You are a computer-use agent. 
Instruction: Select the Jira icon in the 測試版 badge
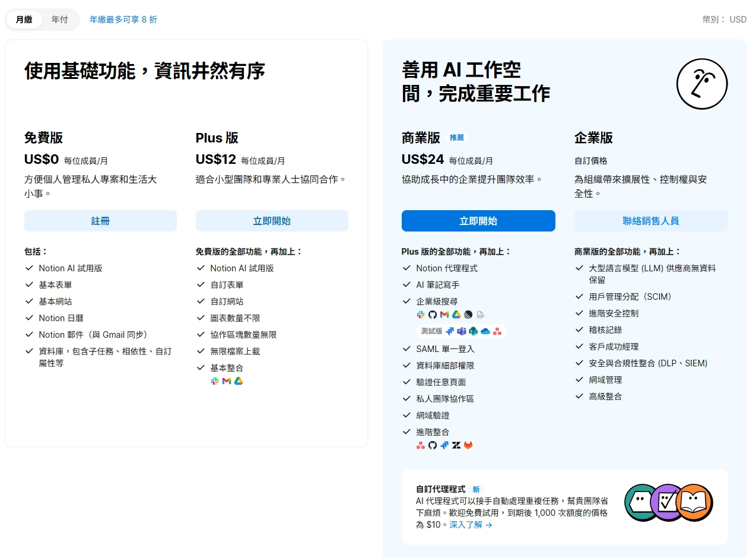click(x=450, y=331)
